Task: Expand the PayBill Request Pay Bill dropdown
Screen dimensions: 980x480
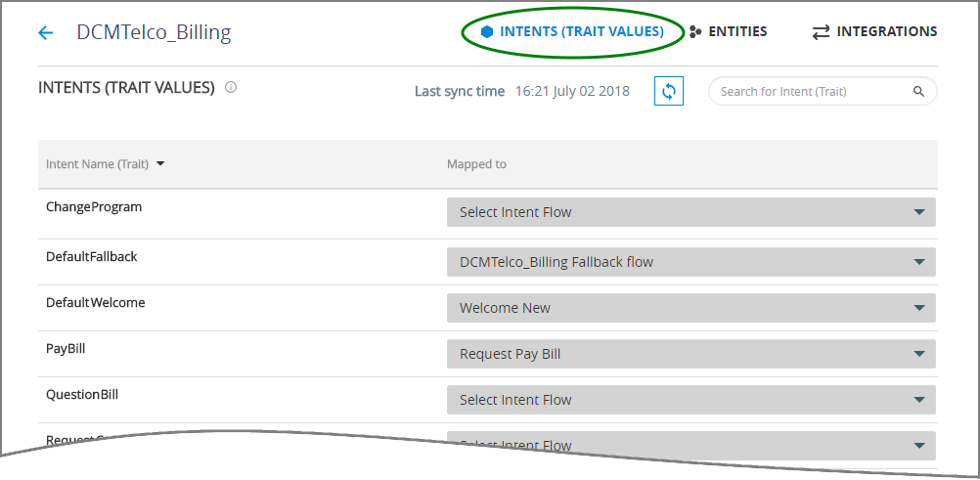Action: pyautogui.click(x=691, y=354)
